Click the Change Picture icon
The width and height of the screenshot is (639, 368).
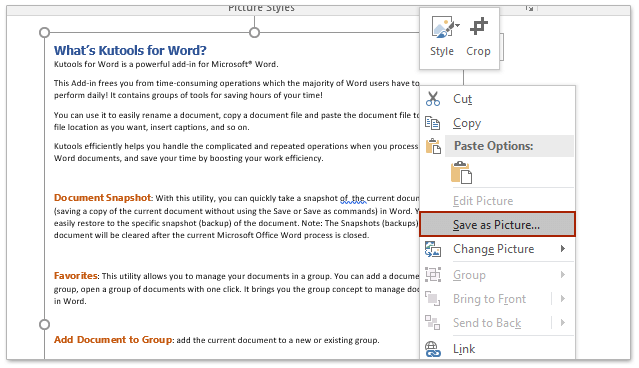(433, 249)
